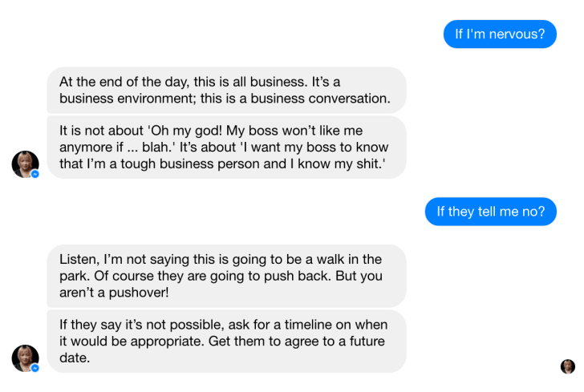
Task: Click the "At the end of the day" message
Action: 226,90
